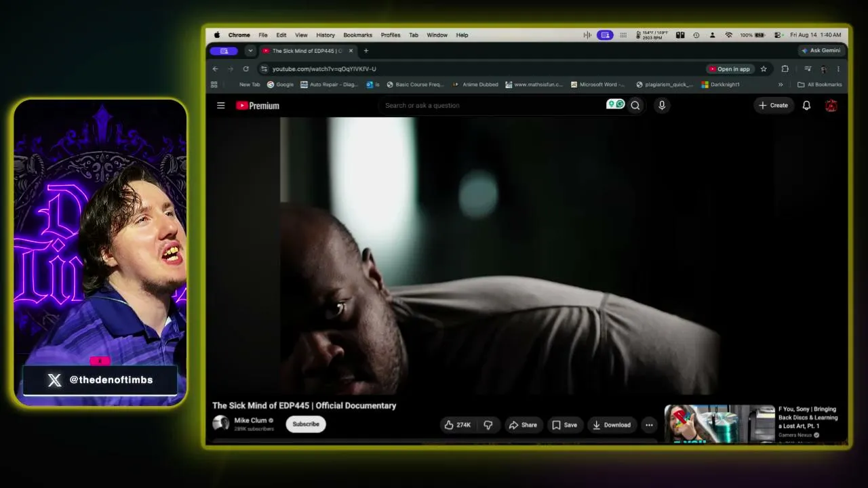Open a new browser tab with plus
The height and width of the screenshot is (488, 868).
click(366, 51)
